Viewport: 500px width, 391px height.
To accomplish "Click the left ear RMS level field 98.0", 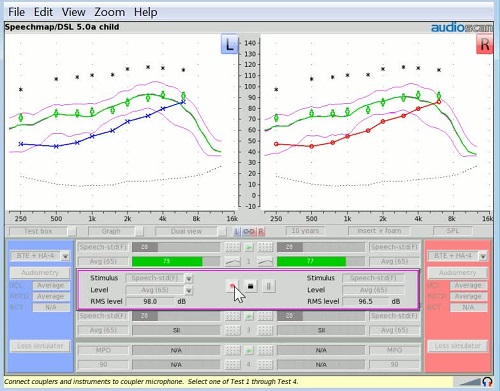I will [x=150, y=302].
